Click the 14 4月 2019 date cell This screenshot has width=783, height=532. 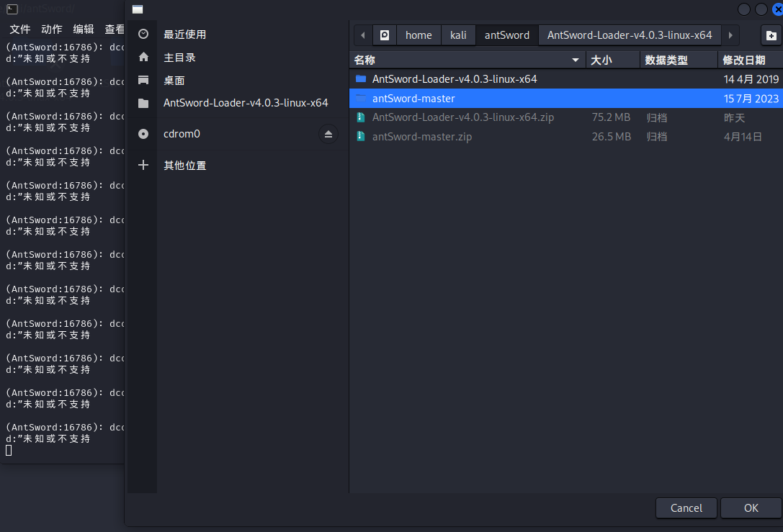point(751,79)
